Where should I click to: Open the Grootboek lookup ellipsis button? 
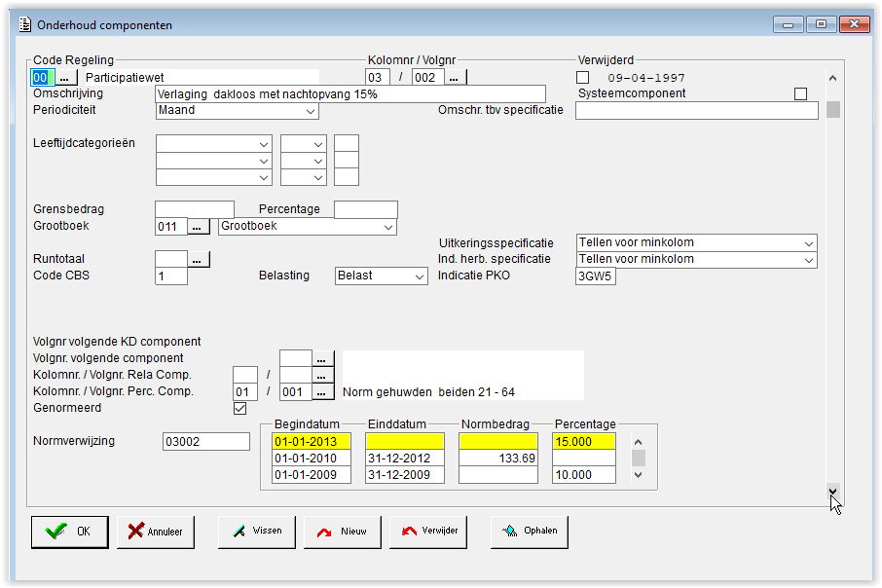click(x=198, y=227)
